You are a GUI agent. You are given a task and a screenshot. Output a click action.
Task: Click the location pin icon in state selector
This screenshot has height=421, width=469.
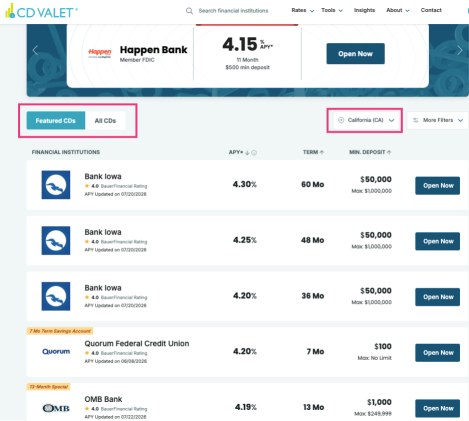(341, 120)
